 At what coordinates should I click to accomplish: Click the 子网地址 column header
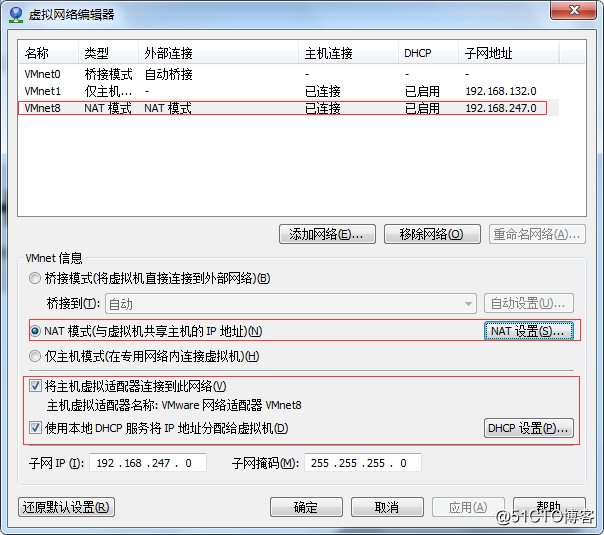tap(508, 53)
